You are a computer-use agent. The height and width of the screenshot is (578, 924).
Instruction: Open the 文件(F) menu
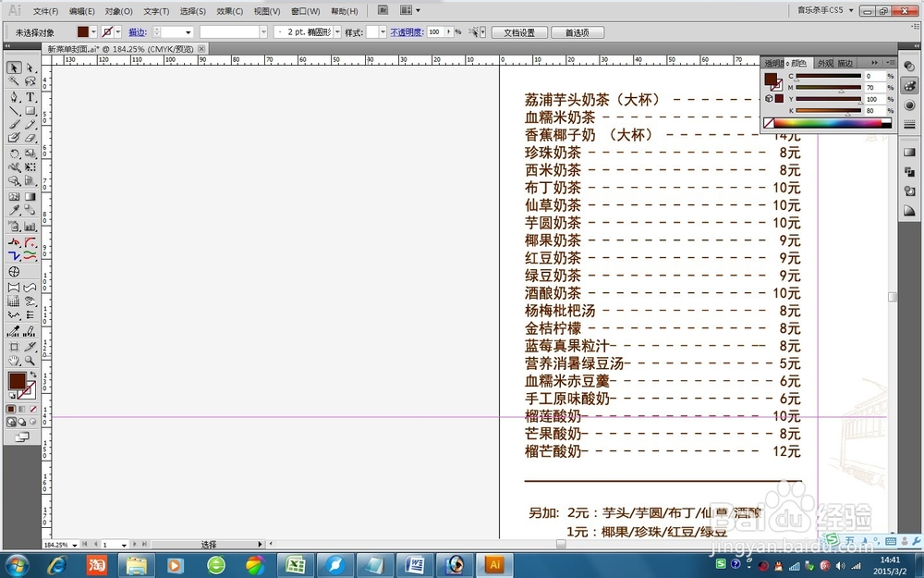45,11
